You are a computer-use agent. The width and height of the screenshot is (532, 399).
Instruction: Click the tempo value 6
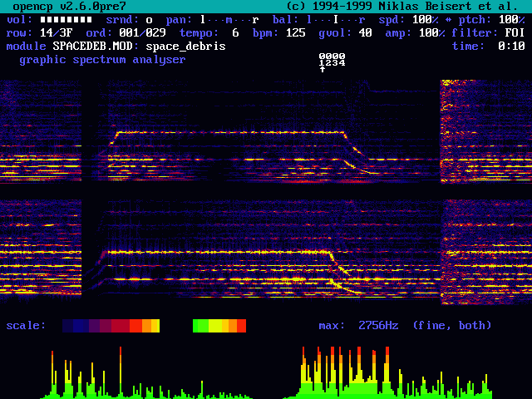(235, 33)
